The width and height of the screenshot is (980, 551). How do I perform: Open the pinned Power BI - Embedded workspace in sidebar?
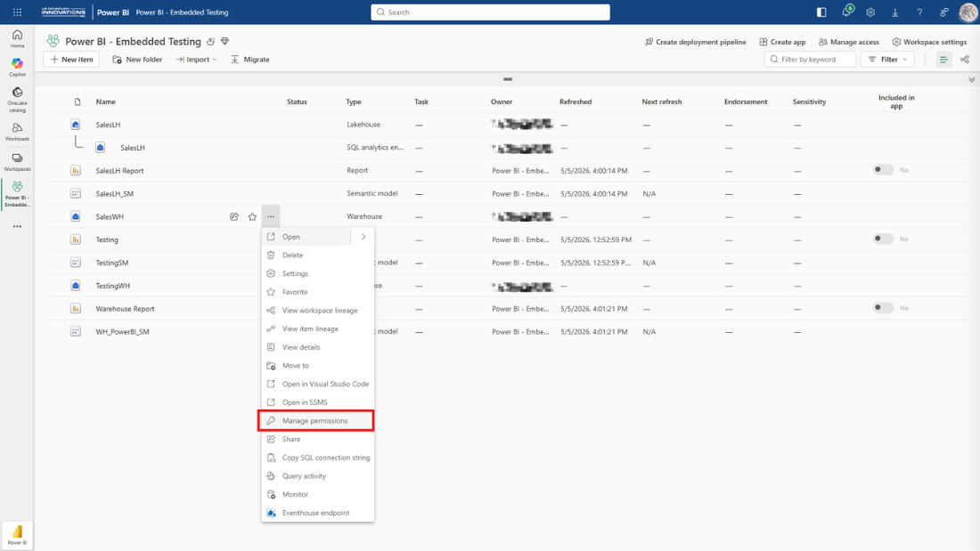(x=17, y=194)
